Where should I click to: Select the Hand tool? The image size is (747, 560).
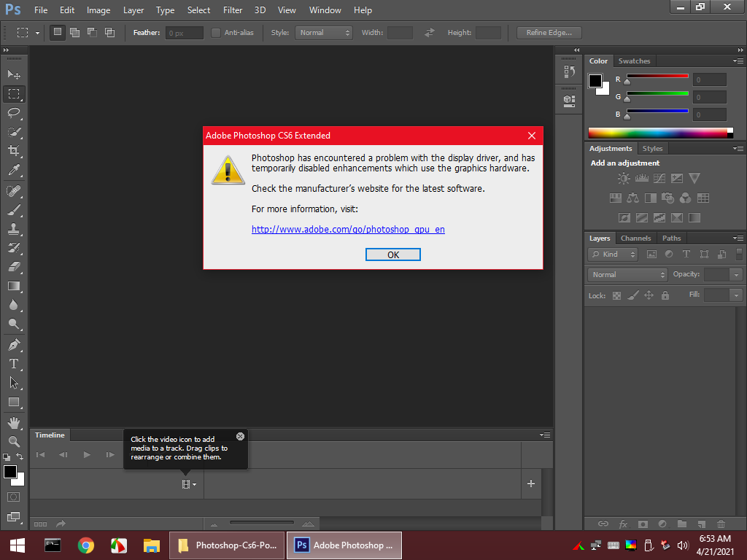14,422
